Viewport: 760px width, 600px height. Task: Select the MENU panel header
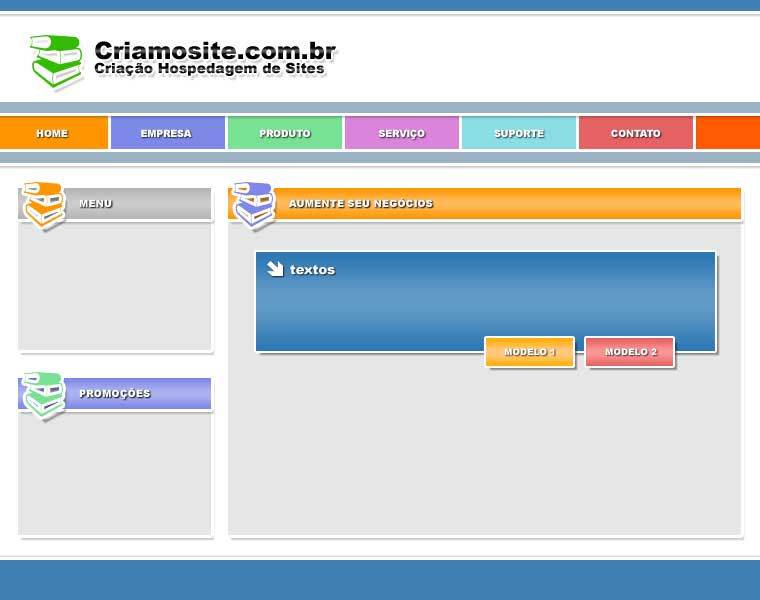pyautogui.click(x=140, y=204)
